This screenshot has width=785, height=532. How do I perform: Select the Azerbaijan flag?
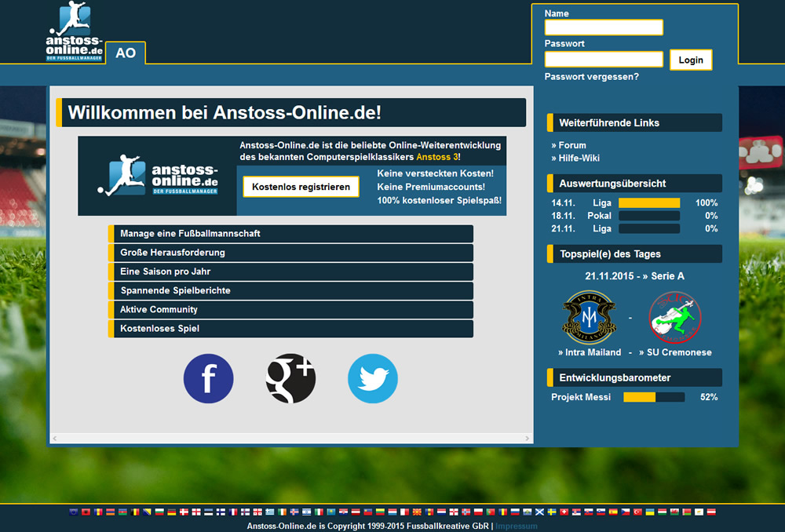click(122, 512)
